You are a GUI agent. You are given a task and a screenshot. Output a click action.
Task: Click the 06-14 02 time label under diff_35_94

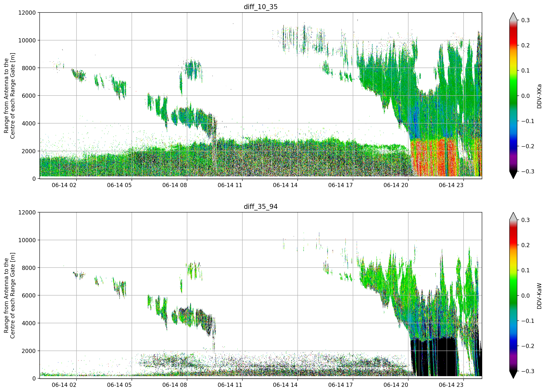pos(64,385)
